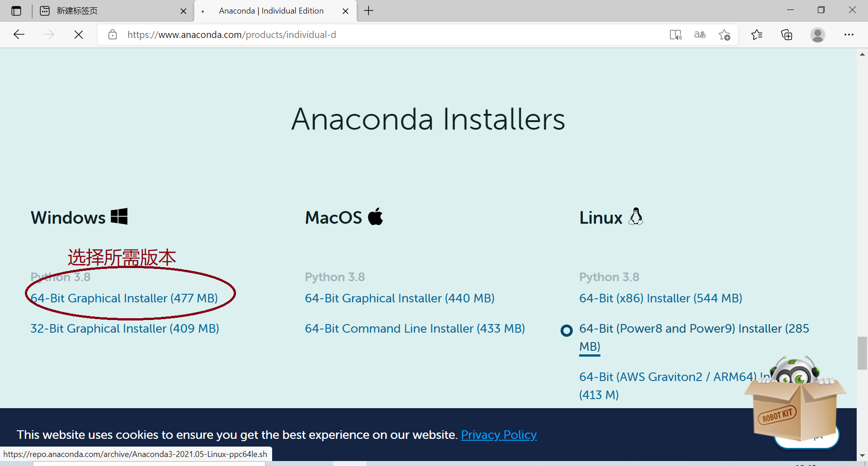Viewport: 868px width, 466px height.
Task: Open site security info via the lock icon
Action: coord(112,34)
